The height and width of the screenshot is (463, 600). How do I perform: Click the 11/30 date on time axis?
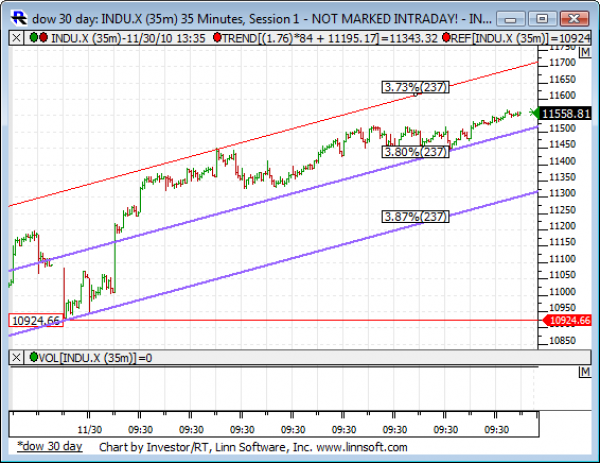(x=90, y=430)
